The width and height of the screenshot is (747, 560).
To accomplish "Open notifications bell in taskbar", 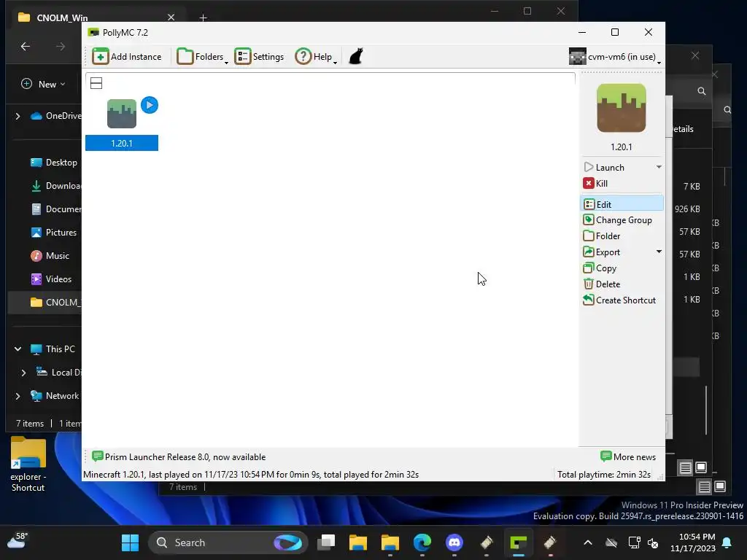I will coord(727,542).
